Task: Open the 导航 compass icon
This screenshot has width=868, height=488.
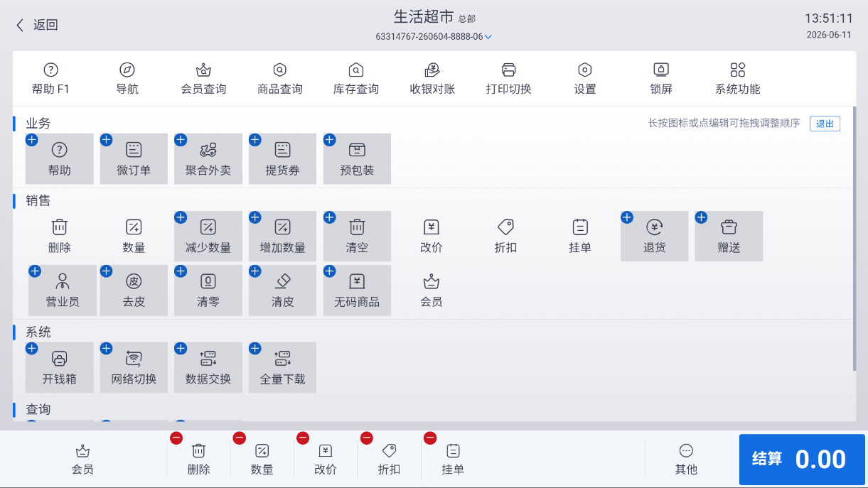Action: (x=127, y=79)
